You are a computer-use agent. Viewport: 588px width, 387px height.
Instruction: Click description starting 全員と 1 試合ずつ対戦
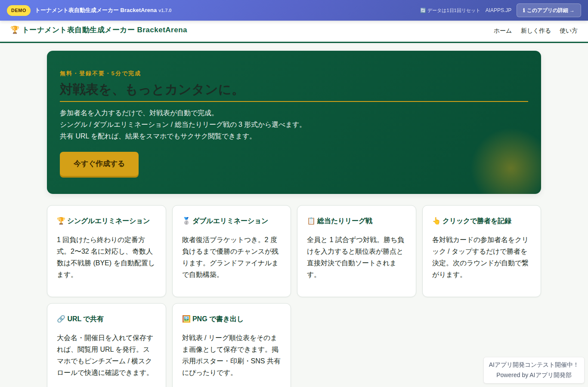pos(356,257)
